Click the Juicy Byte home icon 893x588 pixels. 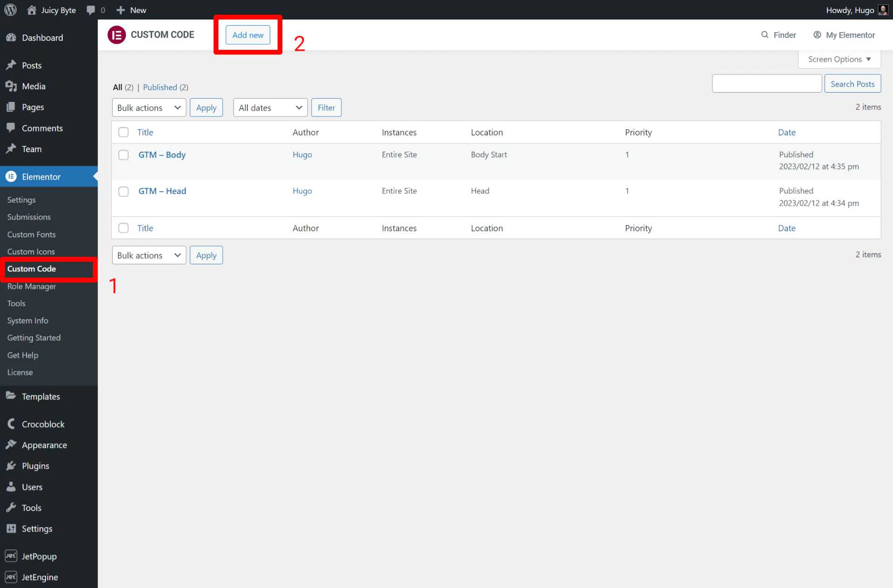point(31,10)
